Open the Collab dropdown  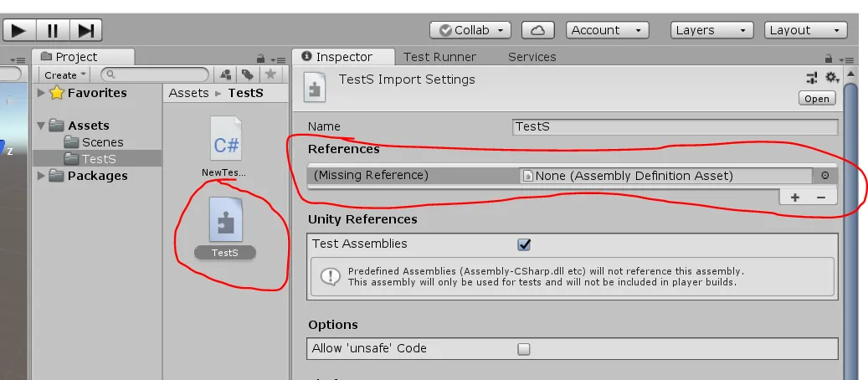[x=470, y=30]
